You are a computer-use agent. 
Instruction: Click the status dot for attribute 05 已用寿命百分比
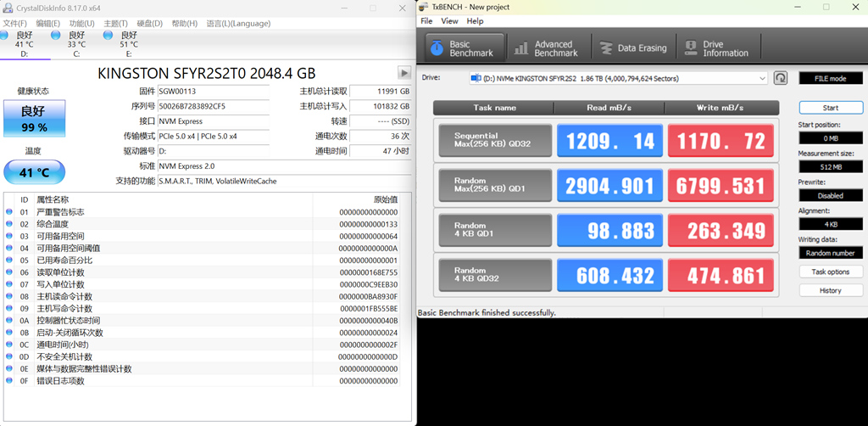click(8, 261)
